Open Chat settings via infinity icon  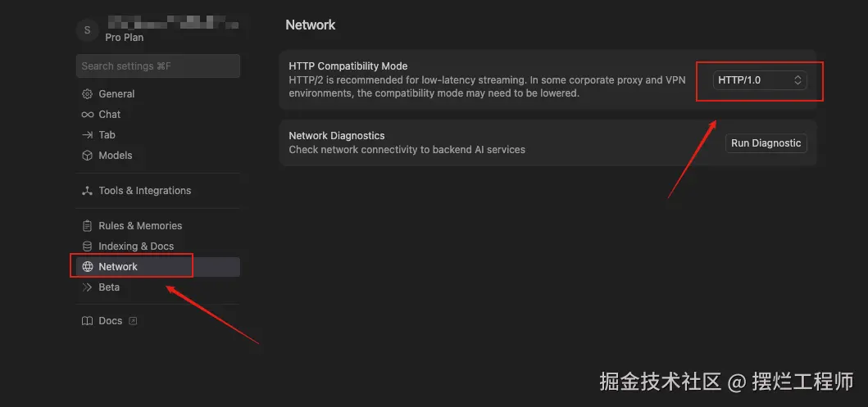coord(87,115)
